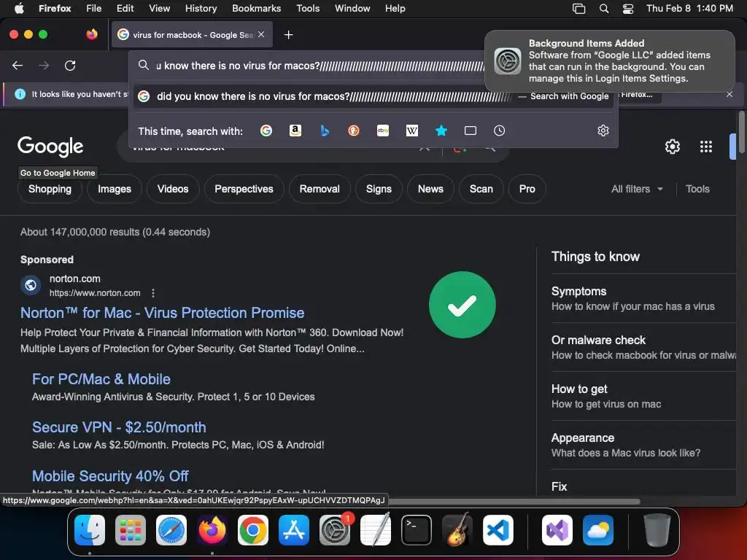
Task: Search this time with Amazon icon
Action: coord(295,131)
